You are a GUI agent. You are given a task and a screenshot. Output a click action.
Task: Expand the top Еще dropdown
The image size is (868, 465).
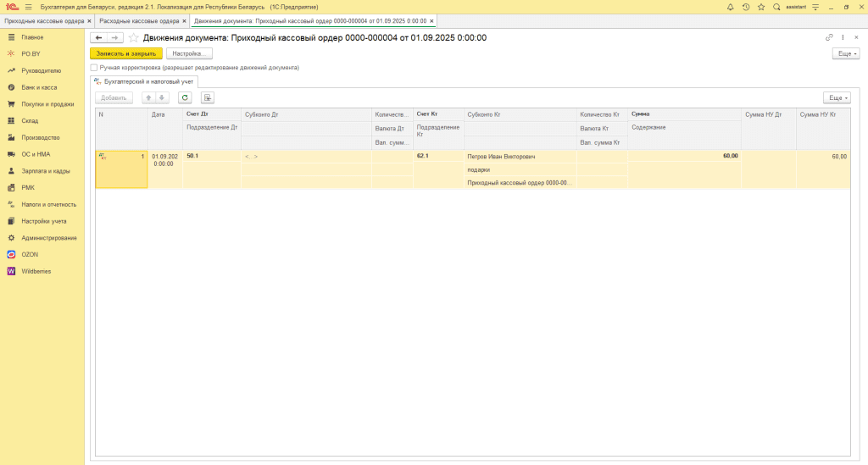tap(846, 53)
